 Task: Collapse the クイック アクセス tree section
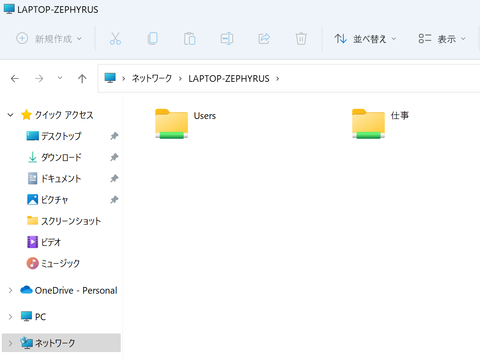click(10, 115)
